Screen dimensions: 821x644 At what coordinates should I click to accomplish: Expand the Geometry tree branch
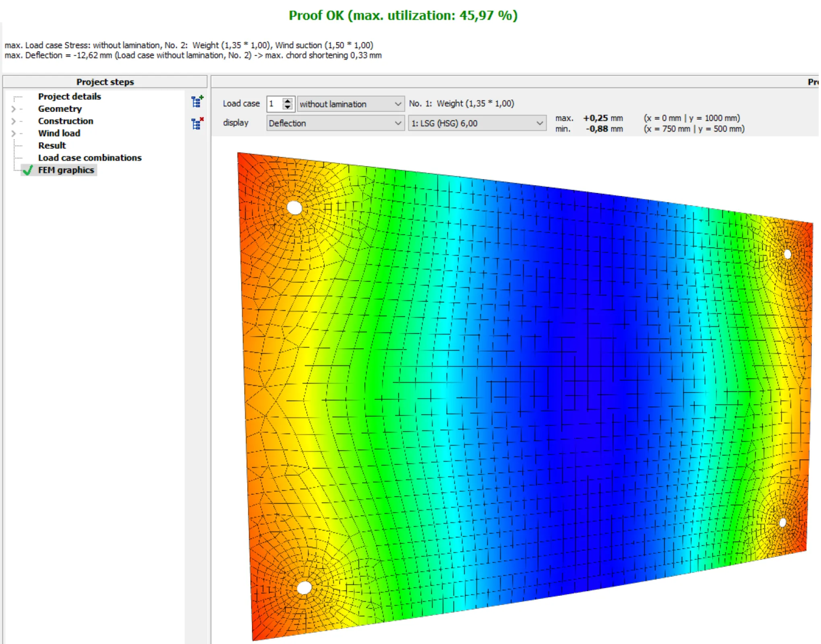point(13,109)
